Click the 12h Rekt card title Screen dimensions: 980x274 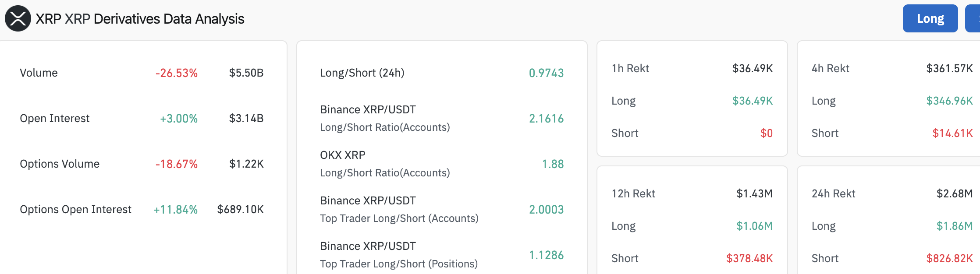tap(633, 193)
